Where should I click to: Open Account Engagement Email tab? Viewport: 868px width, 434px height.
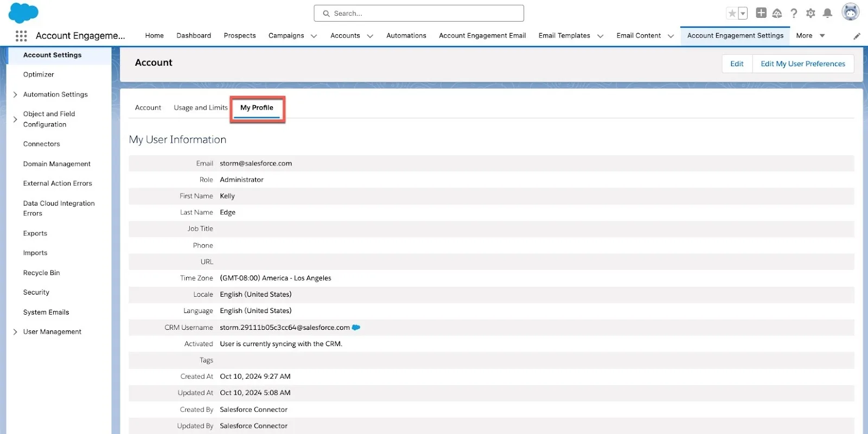(x=482, y=36)
